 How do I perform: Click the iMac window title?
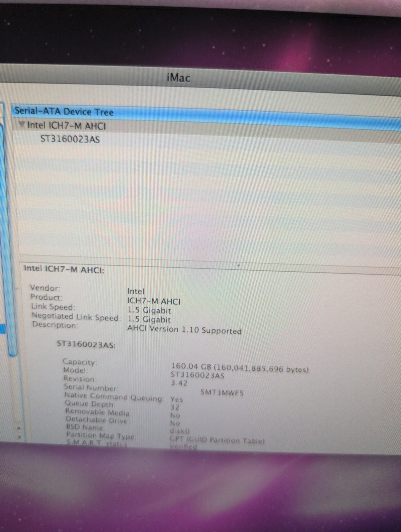point(178,78)
